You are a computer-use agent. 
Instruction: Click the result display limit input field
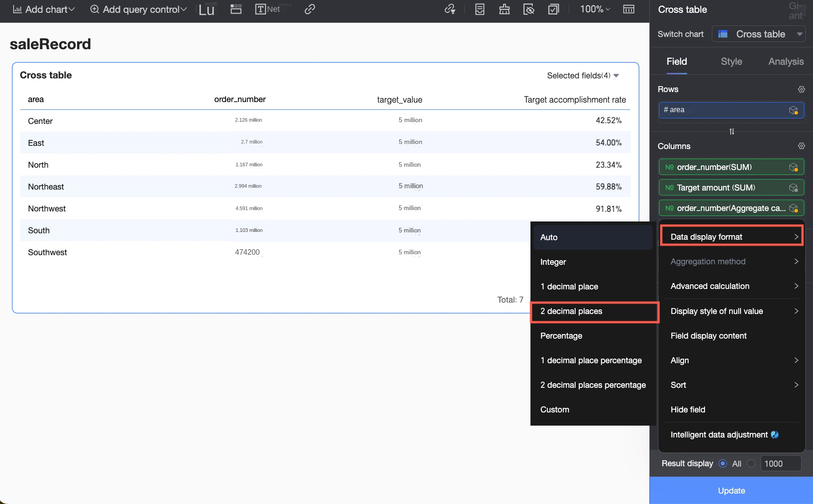click(x=780, y=463)
